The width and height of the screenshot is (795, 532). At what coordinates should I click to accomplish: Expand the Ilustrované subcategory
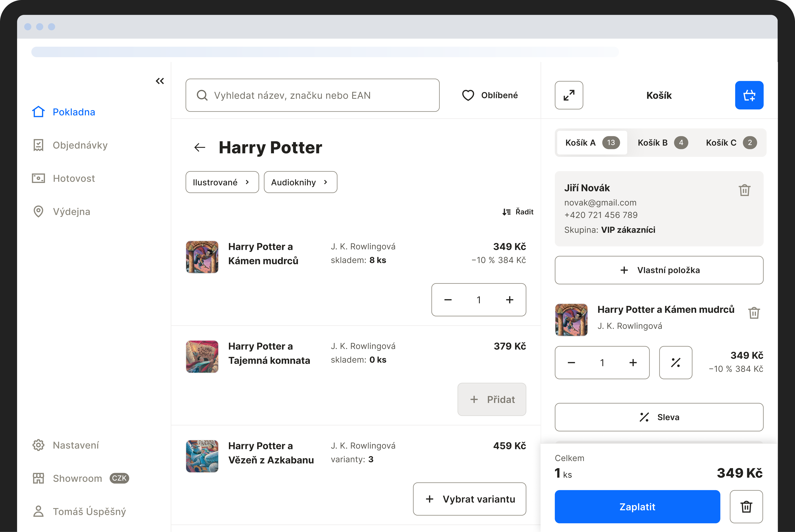222,182
